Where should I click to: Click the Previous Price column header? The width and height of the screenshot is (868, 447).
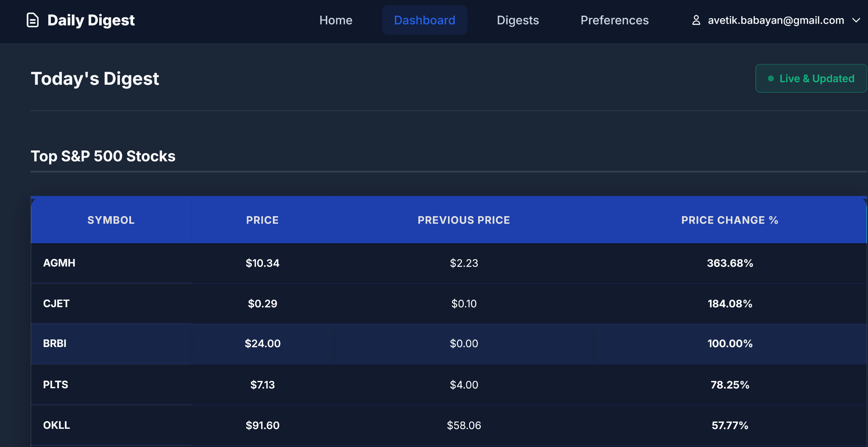464,220
